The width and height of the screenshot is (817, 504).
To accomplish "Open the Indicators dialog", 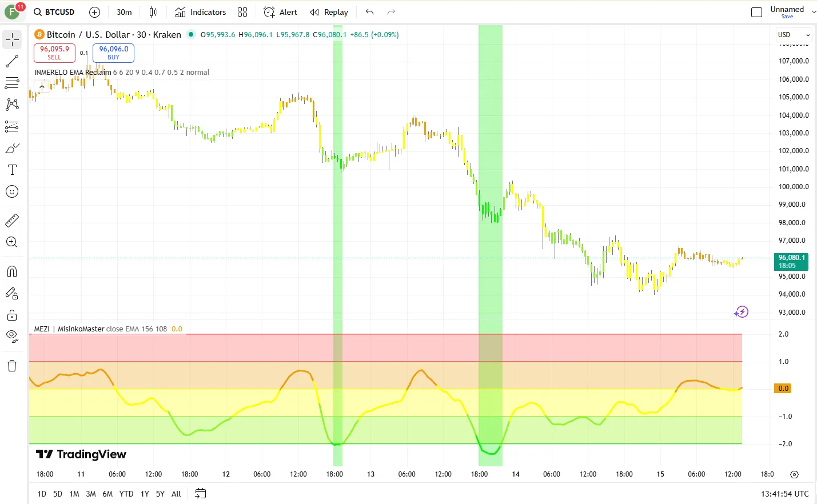I will [201, 12].
